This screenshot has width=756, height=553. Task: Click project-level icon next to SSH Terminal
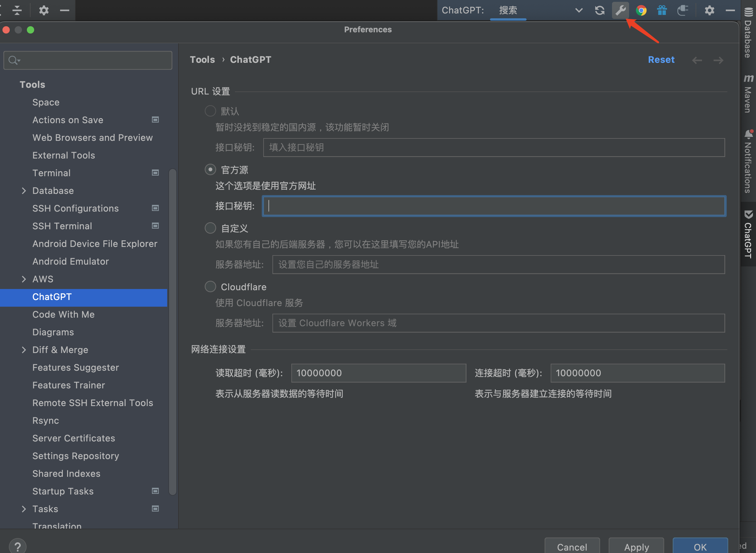[x=155, y=226]
